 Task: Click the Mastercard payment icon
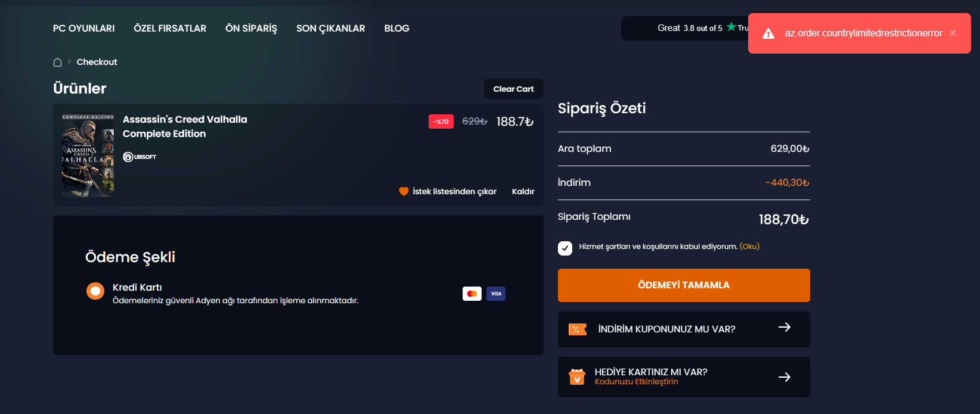472,294
